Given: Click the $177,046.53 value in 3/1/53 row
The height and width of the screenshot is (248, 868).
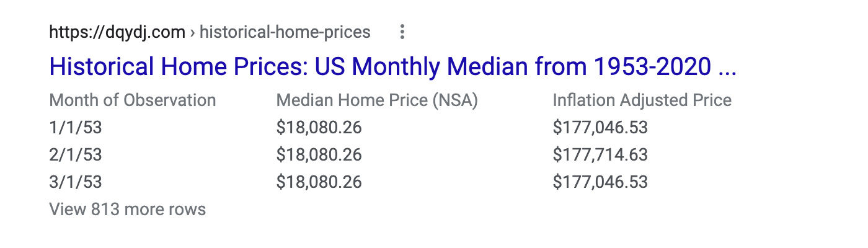Looking at the screenshot, I should pos(600,182).
